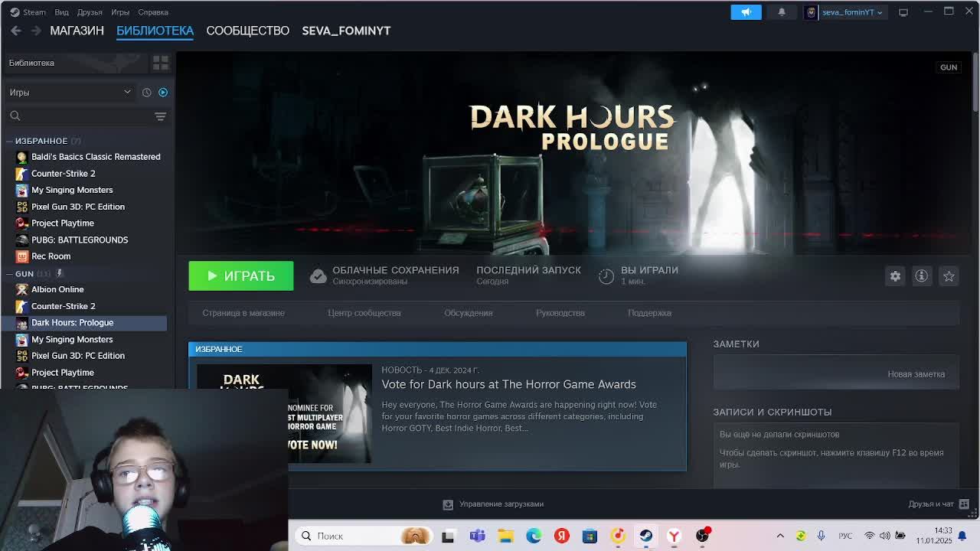
Task: Click cloud saves status icon
Action: 318,276
